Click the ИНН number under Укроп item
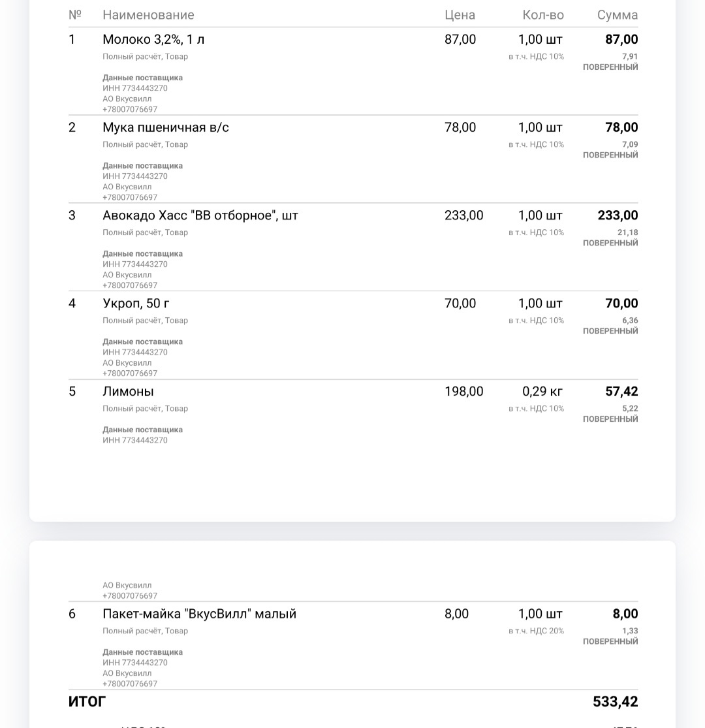This screenshot has width=705, height=728. pos(135,353)
